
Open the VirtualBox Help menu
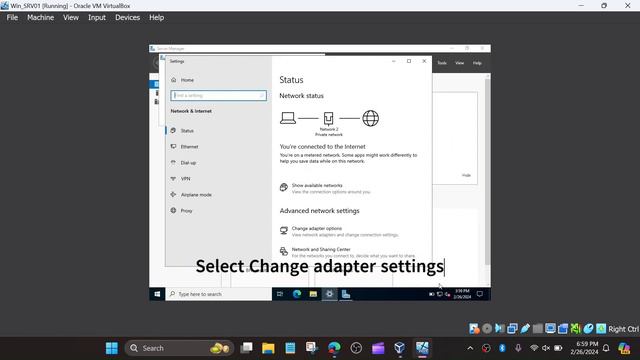(x=156, y=18)
